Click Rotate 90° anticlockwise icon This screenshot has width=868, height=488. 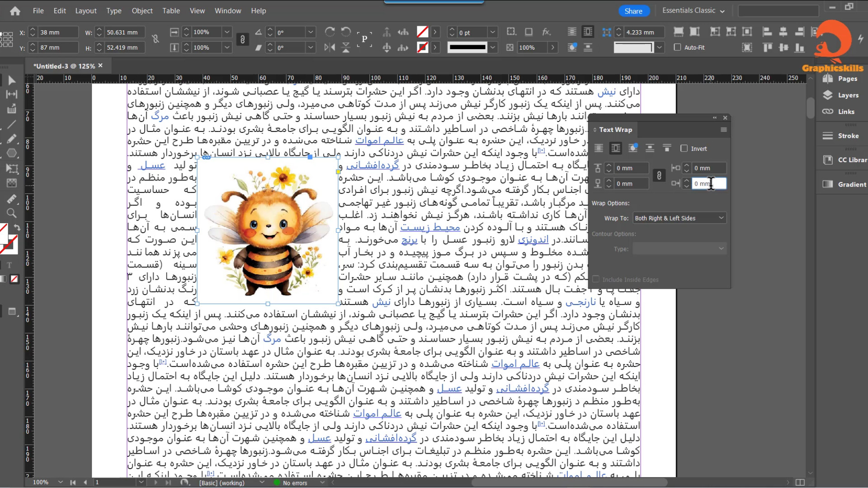coord(346,32)
